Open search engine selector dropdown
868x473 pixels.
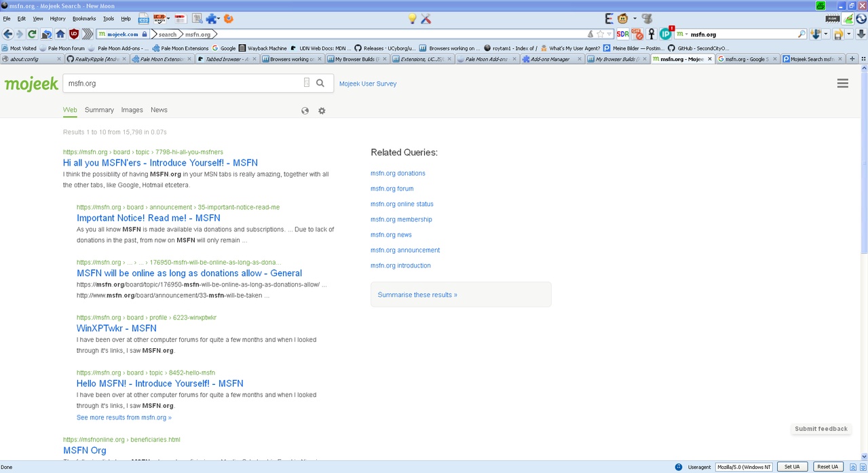(687, 34)
